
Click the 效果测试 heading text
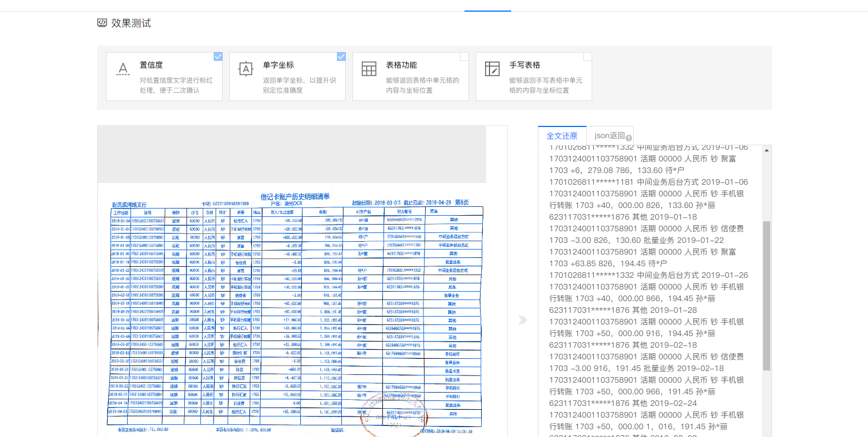coord(131,23)
